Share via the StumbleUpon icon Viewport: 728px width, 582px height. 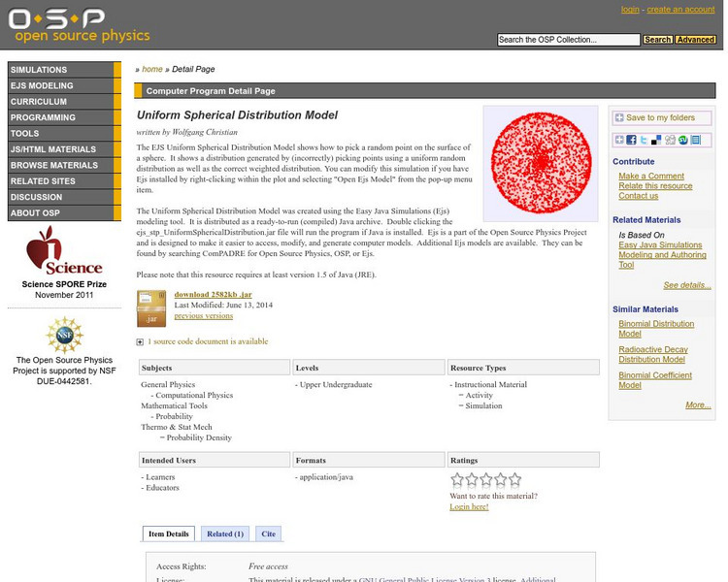683,140
